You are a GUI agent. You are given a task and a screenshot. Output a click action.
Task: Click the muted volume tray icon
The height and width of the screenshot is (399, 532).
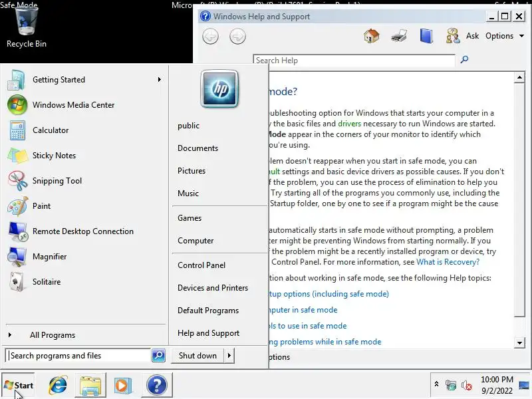coord(467,386)
